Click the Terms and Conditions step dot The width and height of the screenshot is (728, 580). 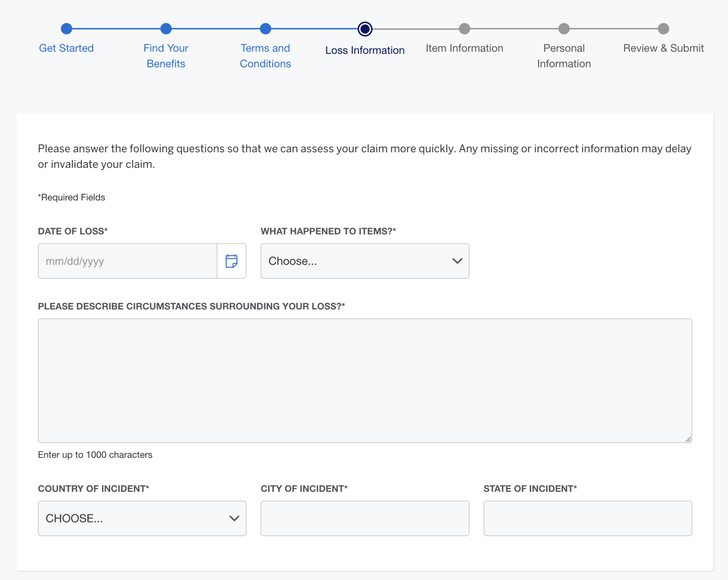(x=266, y=29)
